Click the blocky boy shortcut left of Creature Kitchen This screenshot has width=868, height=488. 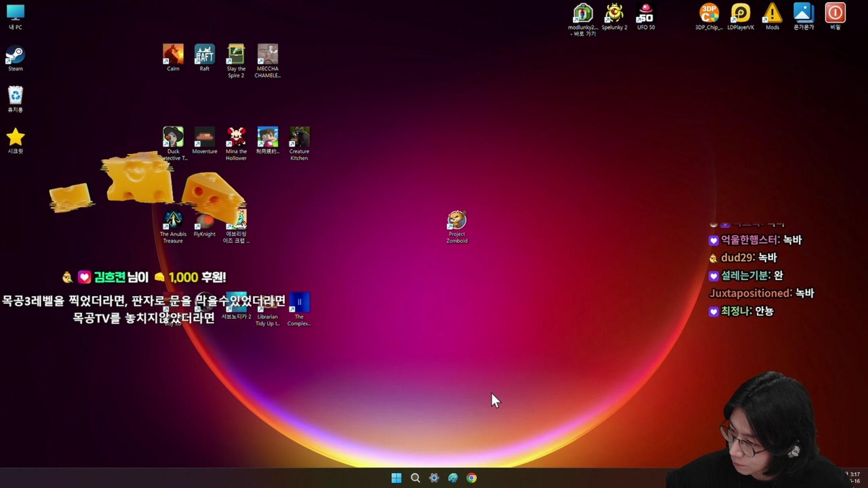coord(268,141)
